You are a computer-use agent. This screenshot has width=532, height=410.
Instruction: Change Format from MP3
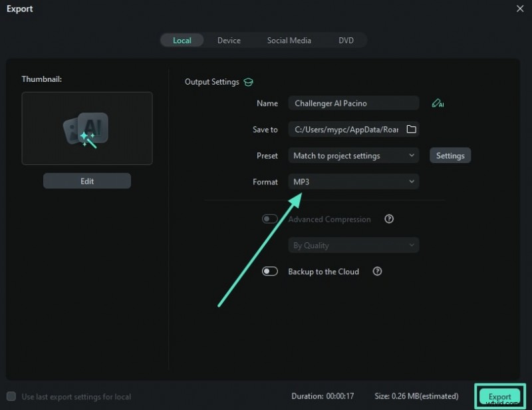click(x=353, y=181)
